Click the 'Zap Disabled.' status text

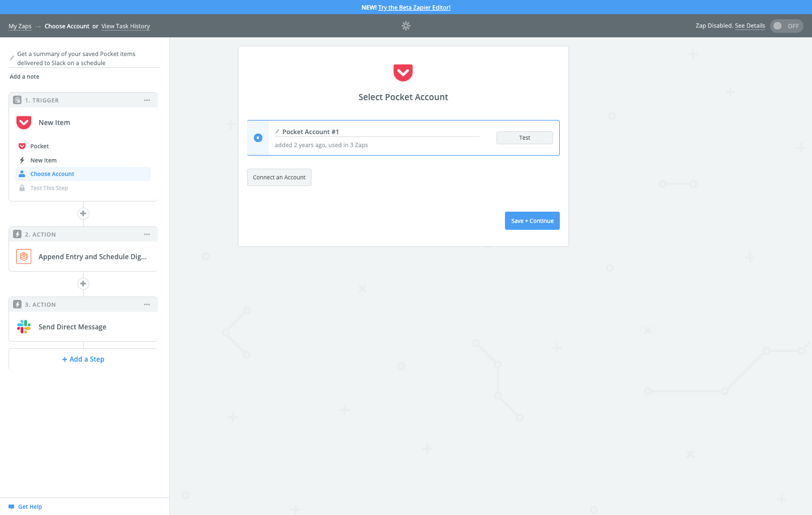click(714, 25)
